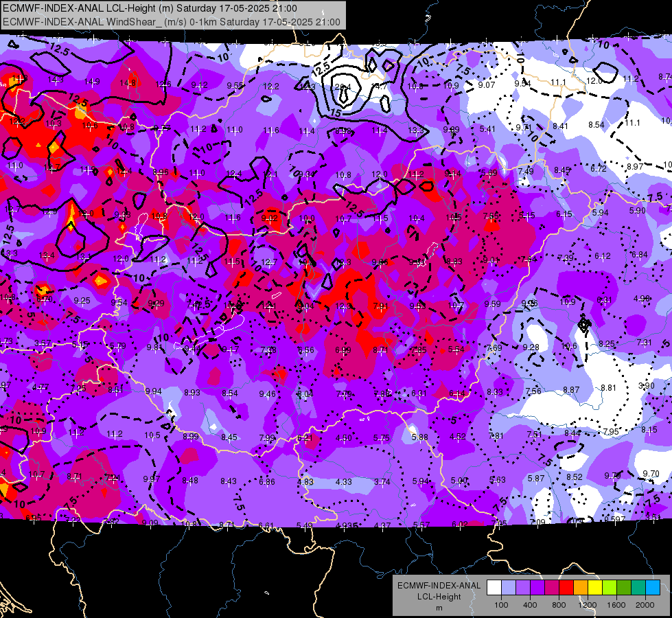Click the grid value 7.56
The height and width of the screenshot is (618, 672).
(533, 391)
